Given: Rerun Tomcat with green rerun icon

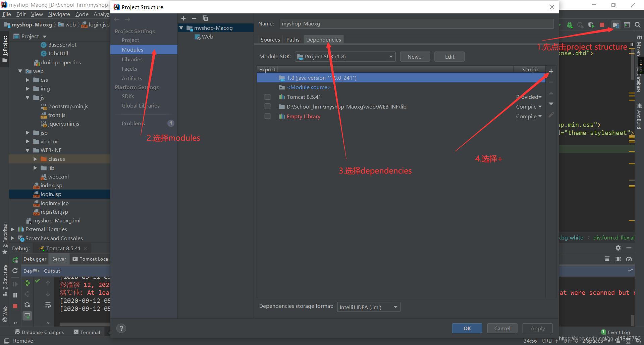Looking at the screenshot, I should tap(15, 260).
